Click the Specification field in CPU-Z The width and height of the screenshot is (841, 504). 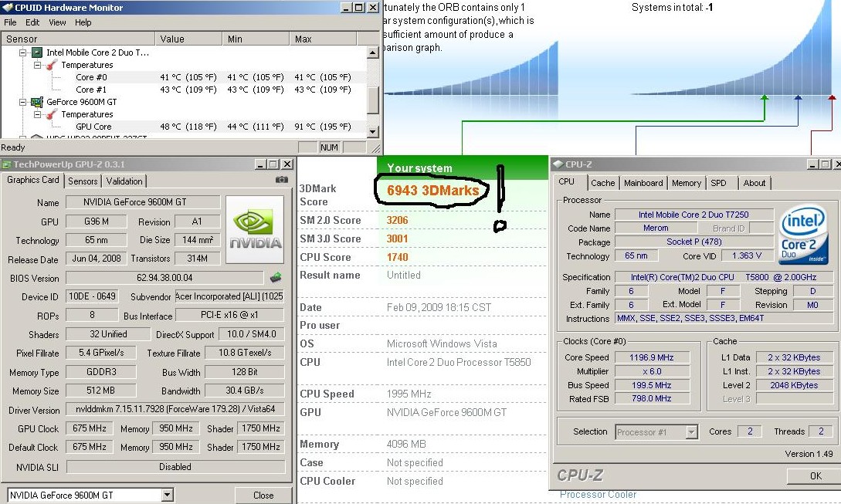[x=724, y=277]
